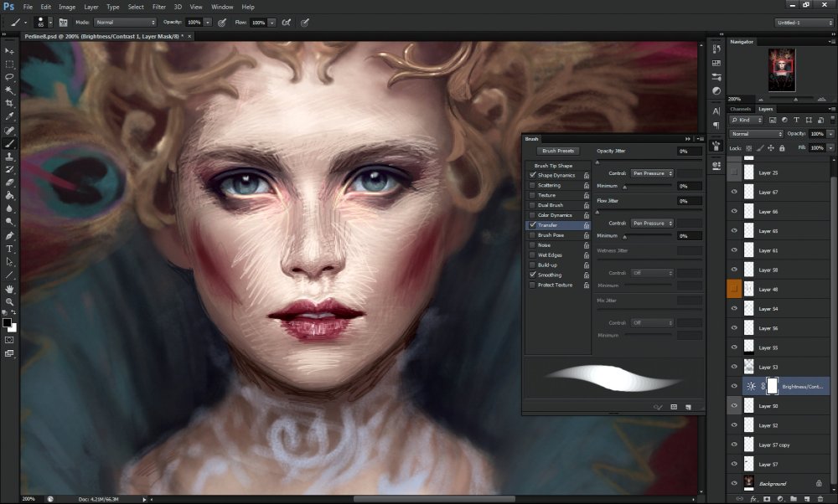
Task: Select the Hand tool
Action: [x=9, y=289]
